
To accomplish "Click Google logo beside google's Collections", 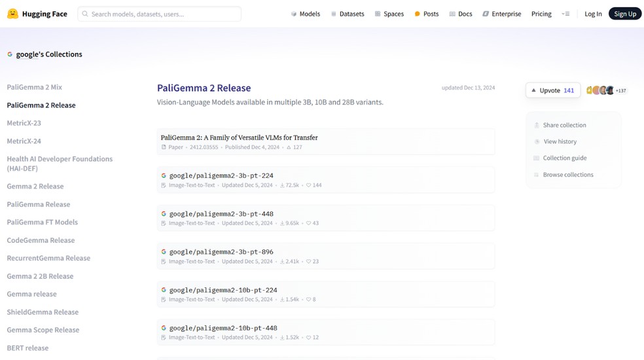I will click(x=10, y=54).
